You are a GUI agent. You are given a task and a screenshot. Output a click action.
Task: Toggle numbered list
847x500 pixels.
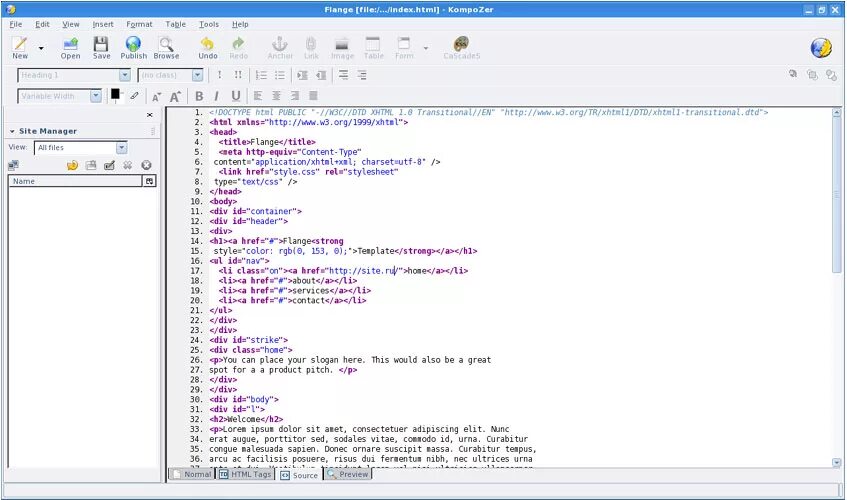[261, 75]
